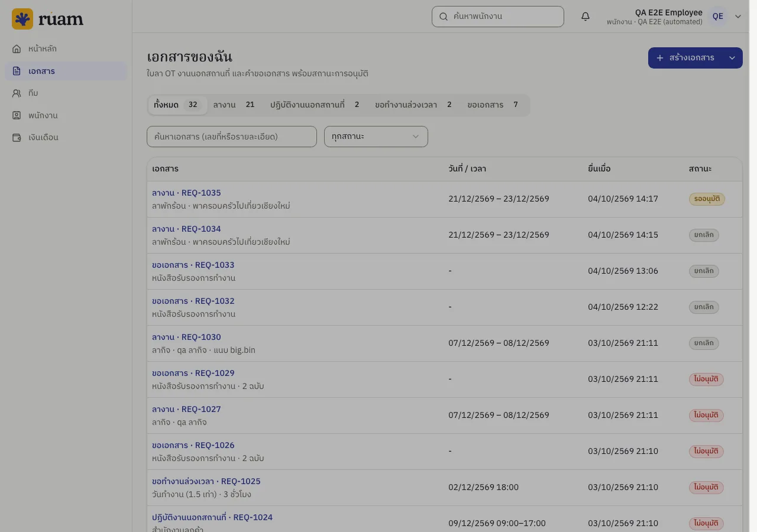Click the ค้นหาเอกสาร document search box
This screenshot has width=757, height=532.
[232, 137]
